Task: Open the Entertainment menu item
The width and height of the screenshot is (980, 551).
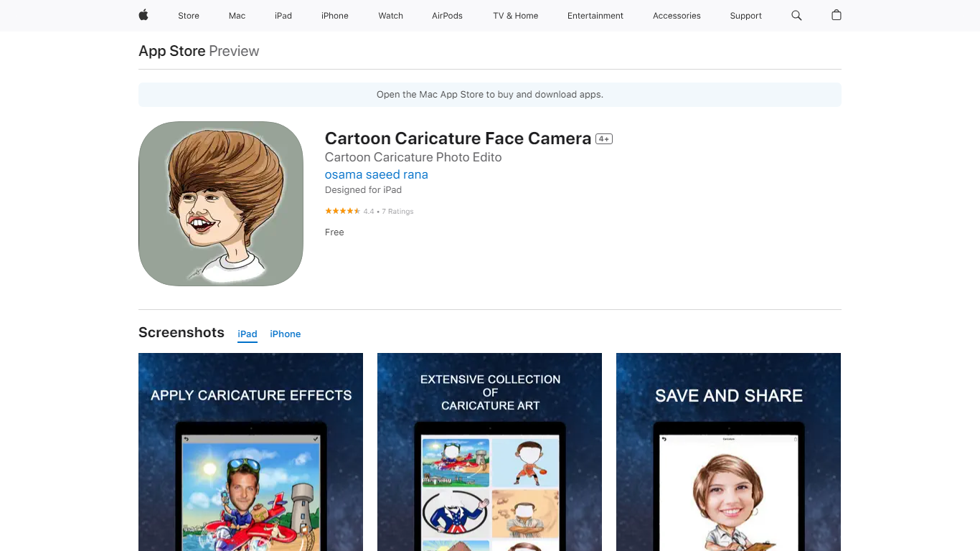Action: (x=595, y=16)
